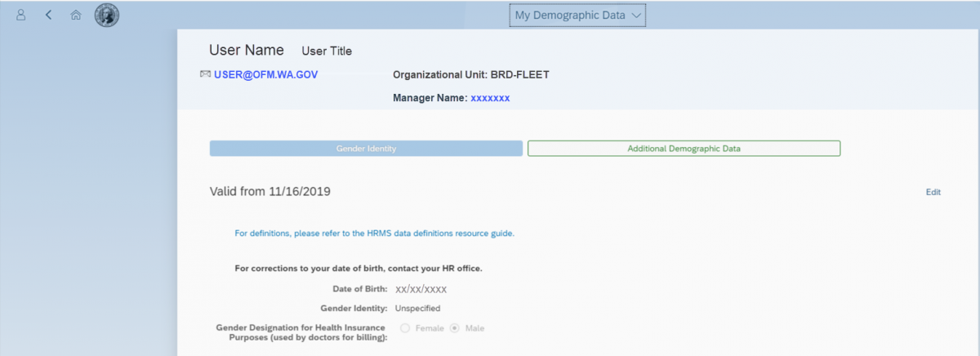The width and height of the screenshot is (980, 356).
Task: Go back using the left arrow
Action: tap(49, 15)
